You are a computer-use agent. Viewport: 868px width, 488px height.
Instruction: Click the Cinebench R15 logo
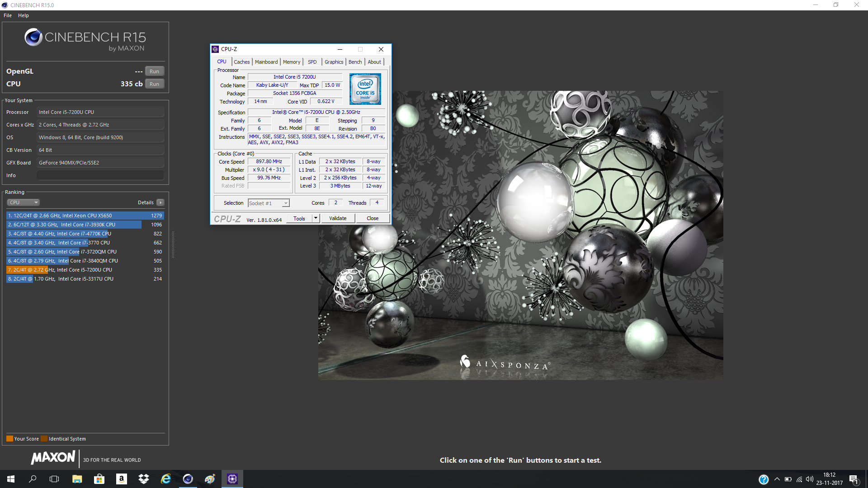[85, 40]
